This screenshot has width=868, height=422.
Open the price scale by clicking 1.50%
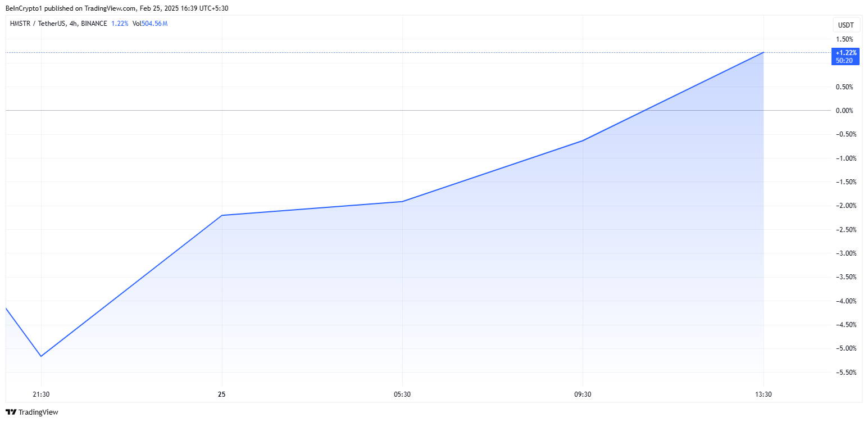click(846, 39)
